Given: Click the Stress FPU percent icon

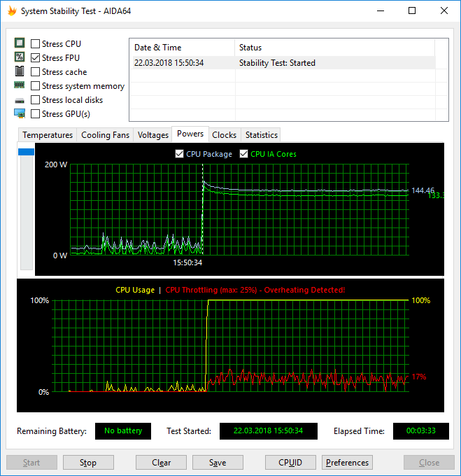Looking at the screenshot, I should coord(20,57).
